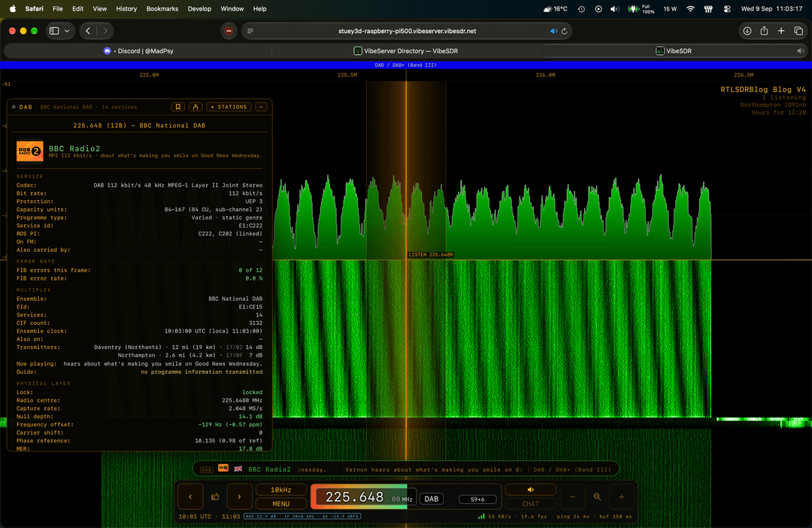812x528 pixels.
Task: Click the small DAB badge in the ticker bar
Action: click(207, 469)
